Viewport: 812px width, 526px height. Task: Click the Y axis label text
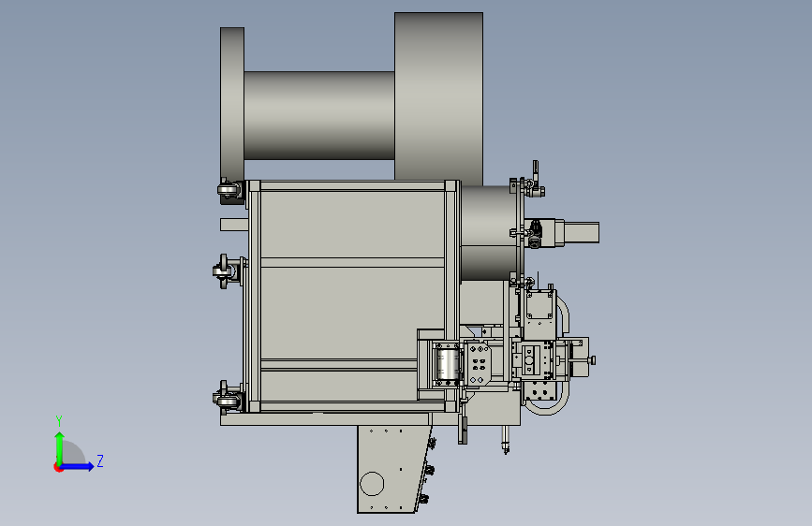[x=59, y=420]
